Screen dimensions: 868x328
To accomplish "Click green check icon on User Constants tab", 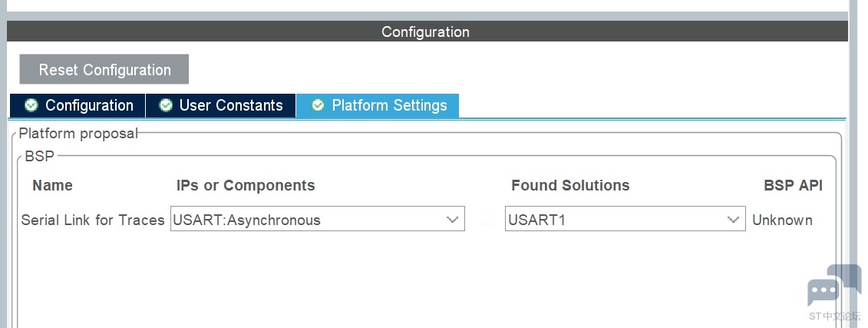I will click(x=166, y=105).
